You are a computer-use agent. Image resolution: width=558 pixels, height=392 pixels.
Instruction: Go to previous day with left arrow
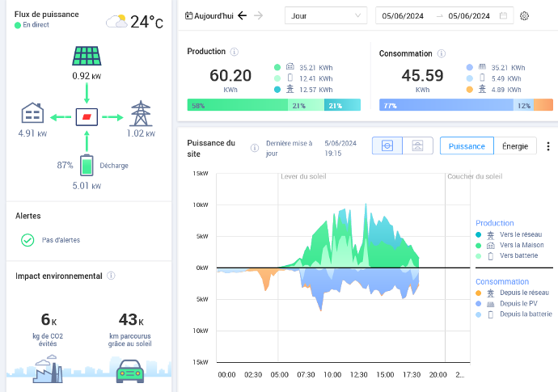click(243, 15)
